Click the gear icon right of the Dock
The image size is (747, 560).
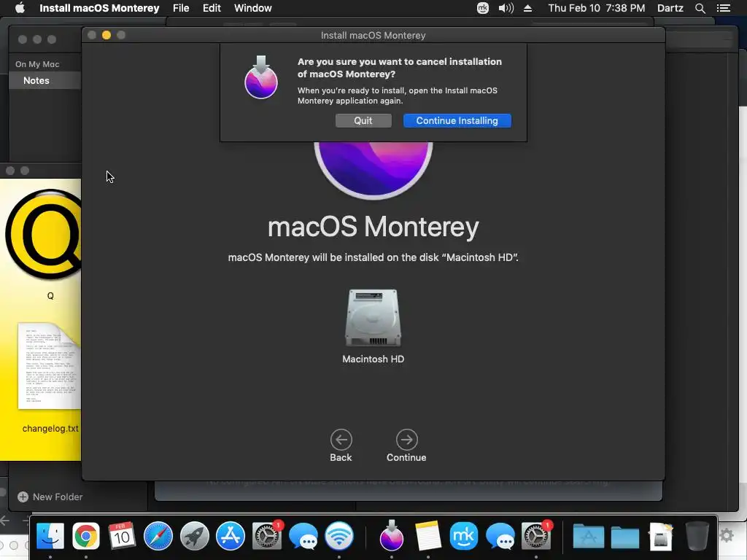click(727, 536)
